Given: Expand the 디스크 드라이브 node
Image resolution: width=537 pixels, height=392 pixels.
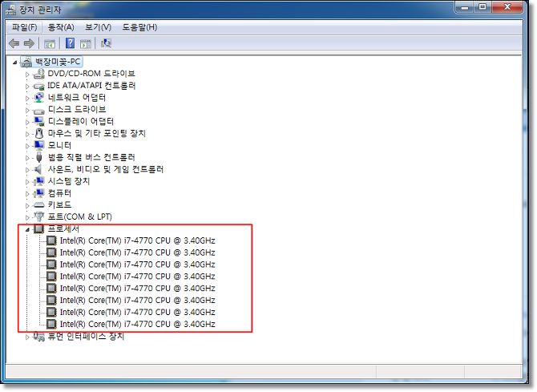Looking at the screenshot, I should coord(27,111).
